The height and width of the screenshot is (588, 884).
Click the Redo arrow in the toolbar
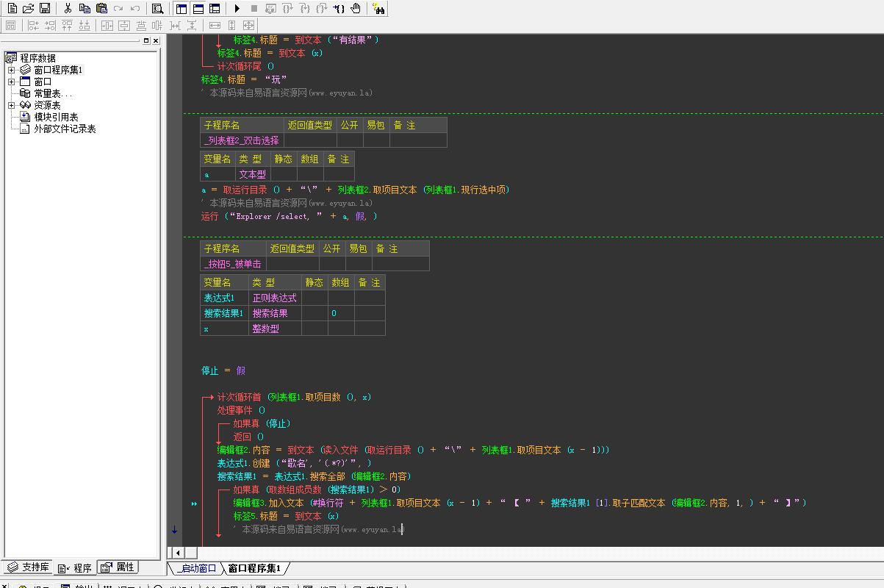(118, 9)
